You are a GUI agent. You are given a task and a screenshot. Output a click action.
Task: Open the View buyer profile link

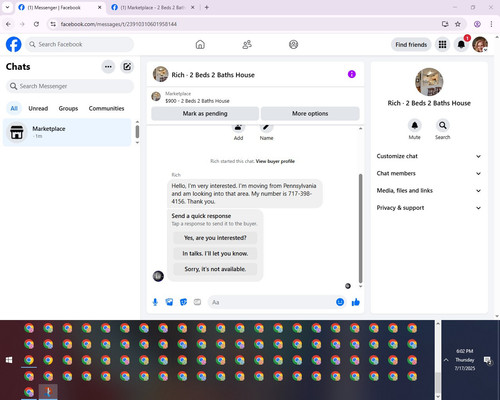tap(275, 161)
